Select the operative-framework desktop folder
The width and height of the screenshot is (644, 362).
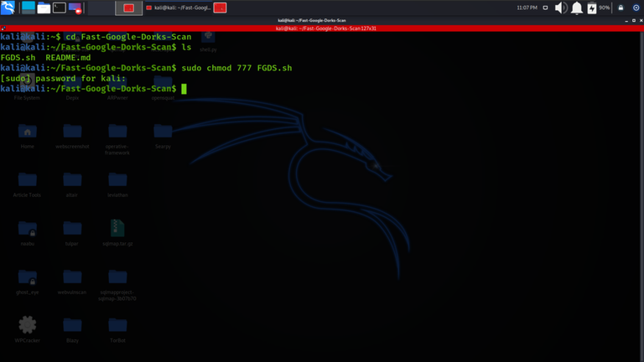pyautogui.click(x=117, y=140)
